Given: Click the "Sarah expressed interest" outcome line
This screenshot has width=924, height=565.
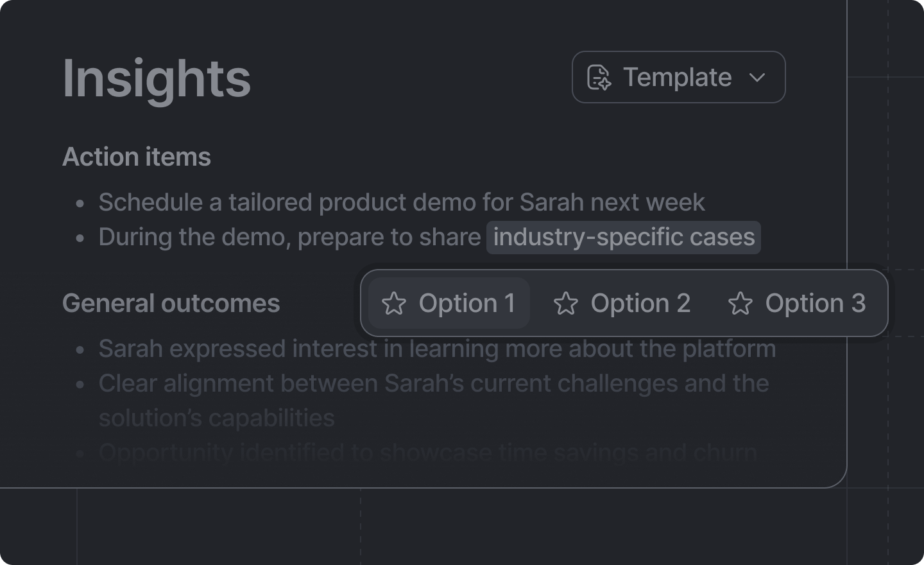Looking at the screenshot, I should pos(436,349).
